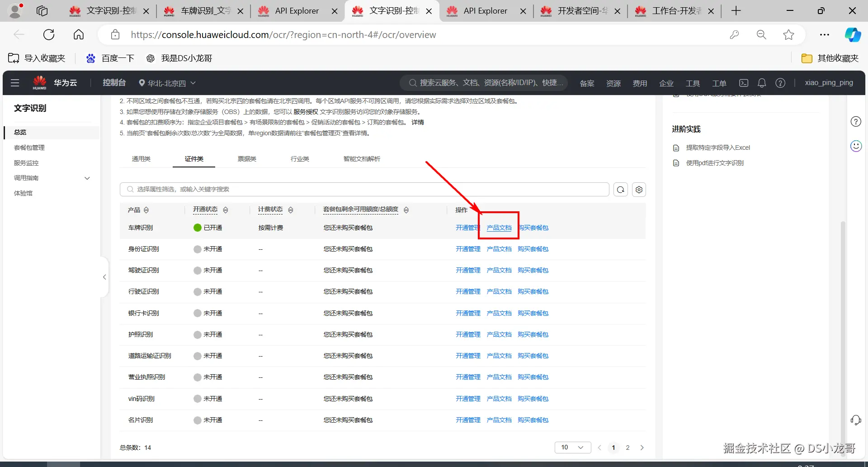Click 开通管理 for 身份证识别
This screenshot has height=467, width=868.
pyautogui.click(x=468, y=249)
